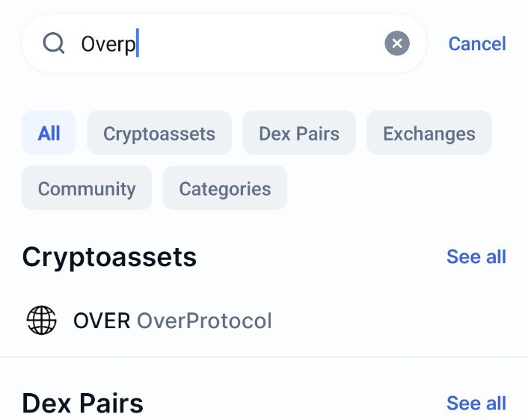Cancel the search
This screenshot has height=420, width=528.
477,44
